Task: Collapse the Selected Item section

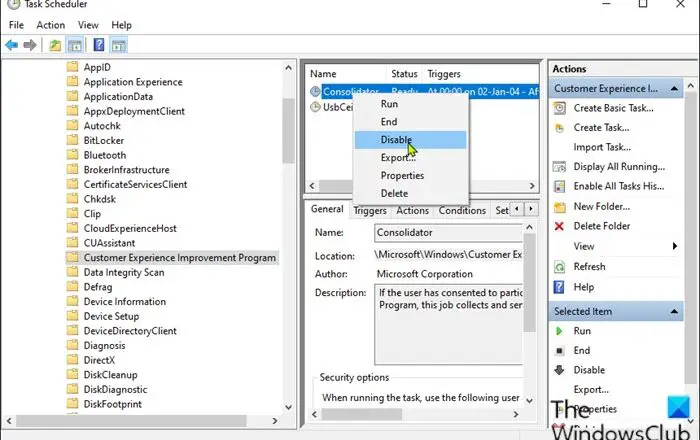Action: (674, 311)
